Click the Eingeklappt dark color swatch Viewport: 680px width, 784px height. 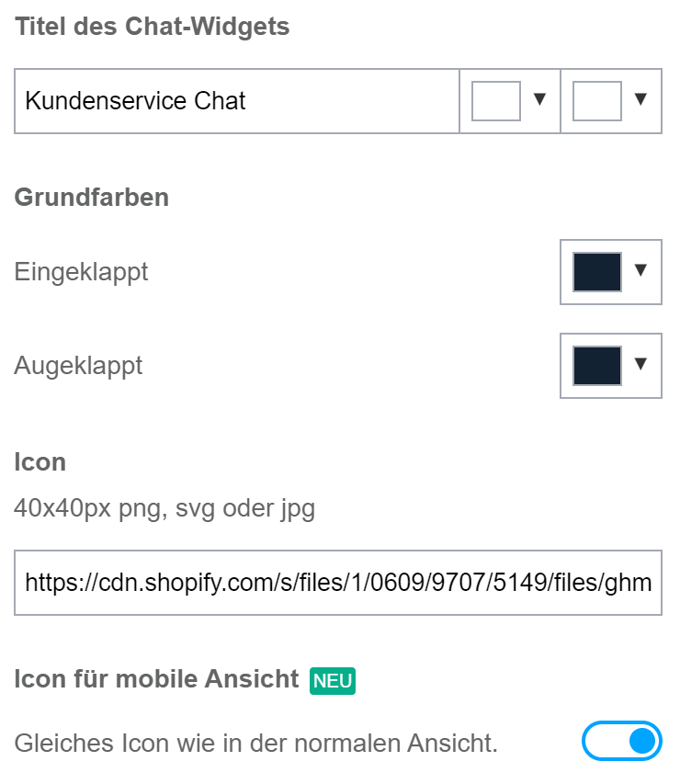[597, 272]
